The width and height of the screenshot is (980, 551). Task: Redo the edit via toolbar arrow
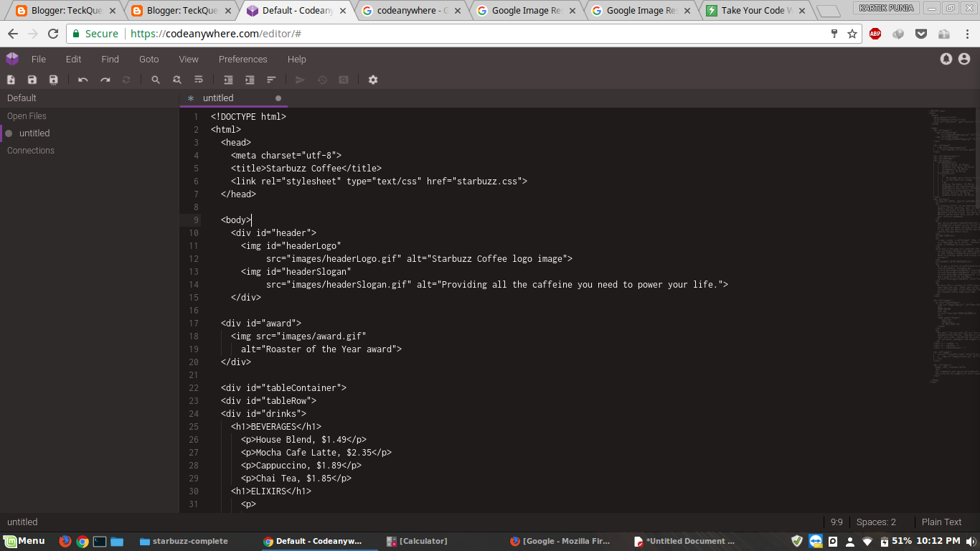point(105,80)
